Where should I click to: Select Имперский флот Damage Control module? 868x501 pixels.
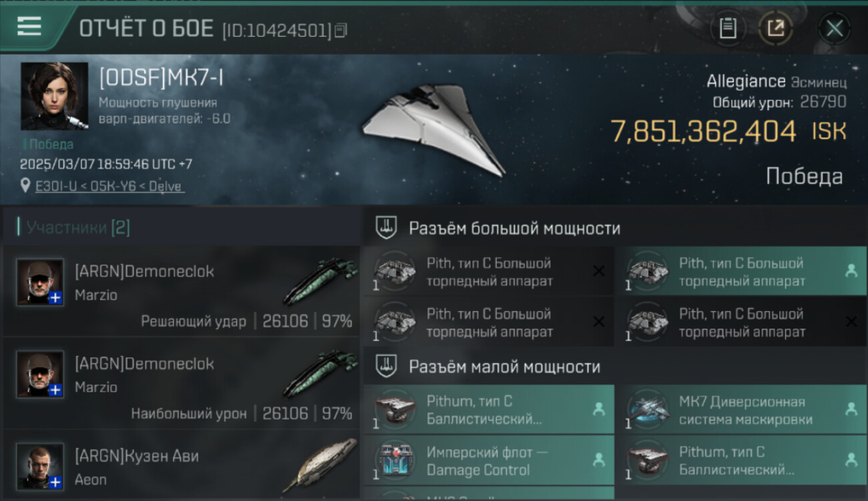[489, 461]
